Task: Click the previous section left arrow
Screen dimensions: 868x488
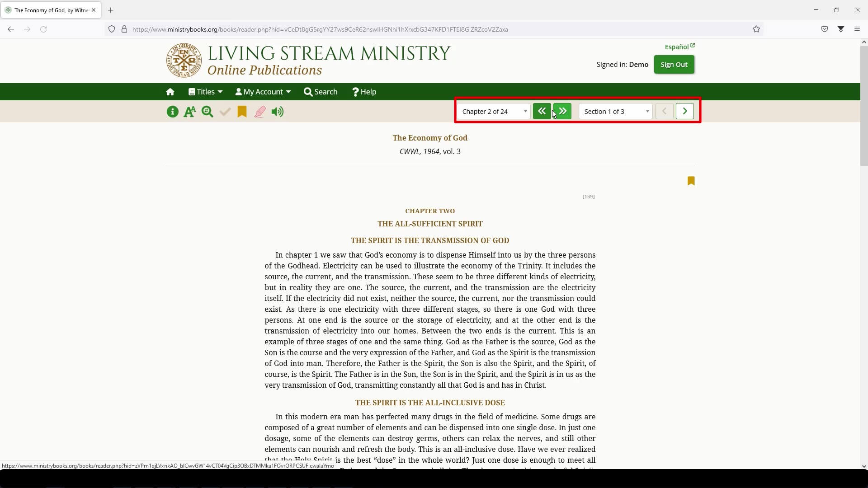Action: [665, 112]
